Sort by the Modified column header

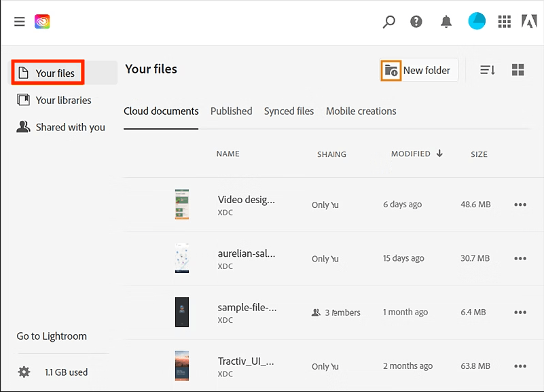[x=411, y=154]
